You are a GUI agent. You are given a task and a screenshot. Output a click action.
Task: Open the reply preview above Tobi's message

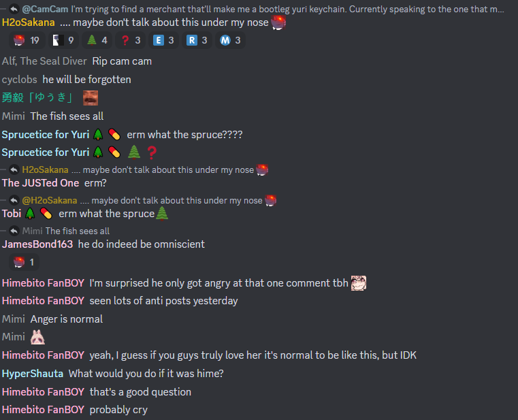(148, 200)
